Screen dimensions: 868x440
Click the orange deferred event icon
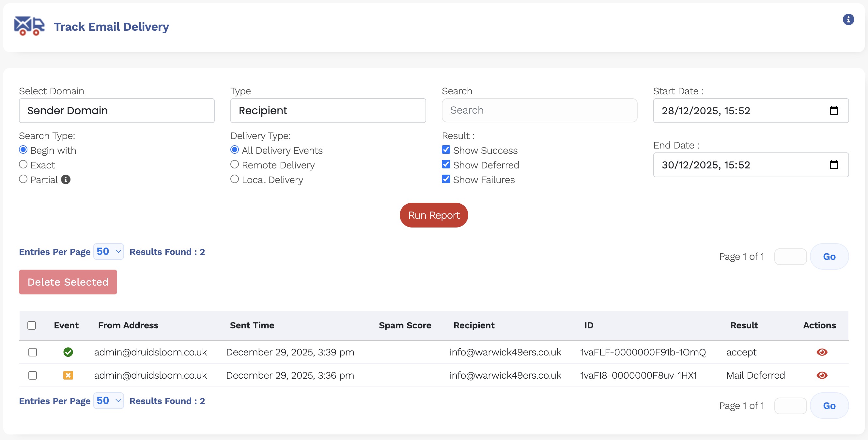click(68, 375)
